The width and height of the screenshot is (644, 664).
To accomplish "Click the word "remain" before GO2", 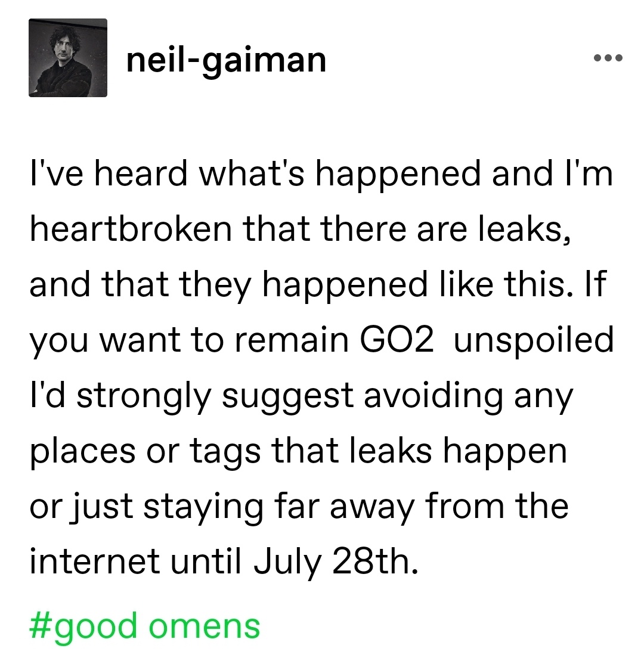I will (292, 339).
